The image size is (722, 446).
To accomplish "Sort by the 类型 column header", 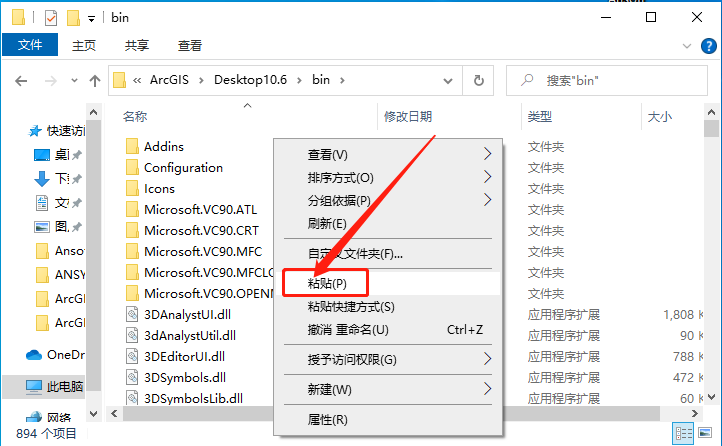I will click(x=540, y=116).
